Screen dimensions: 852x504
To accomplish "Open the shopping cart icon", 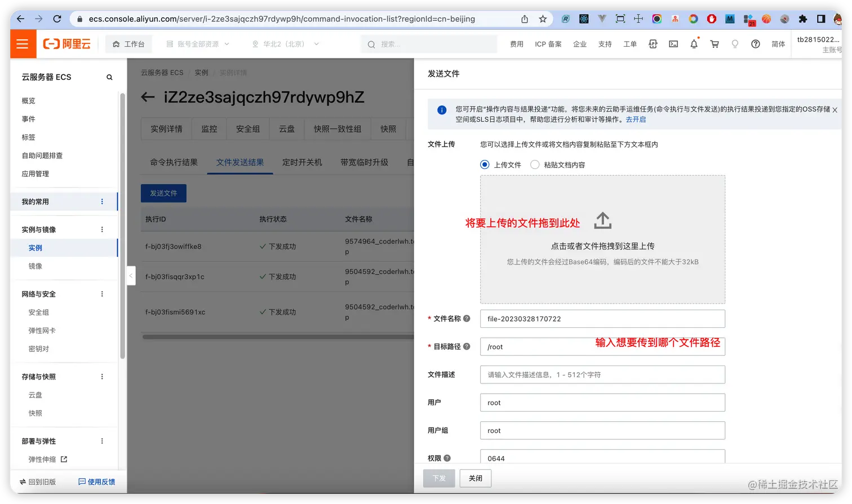I will click(715, 44).
